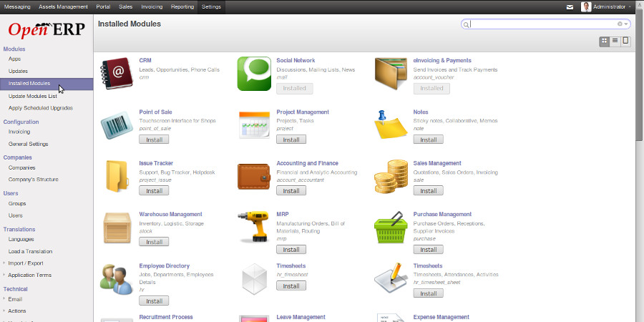Image resolution: width=644 pixels, height=322 pixels.
Task: Install the Employee Directory module
Action: point(154,301)
